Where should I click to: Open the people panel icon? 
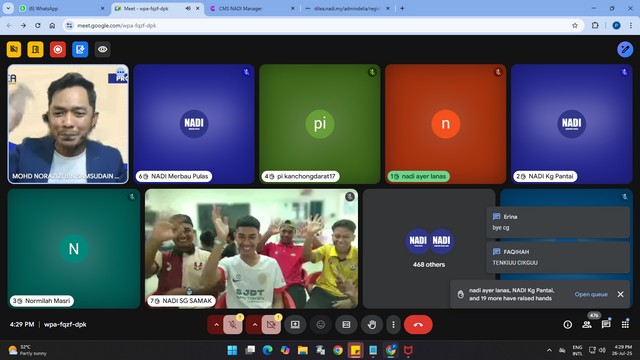(587, 324)
